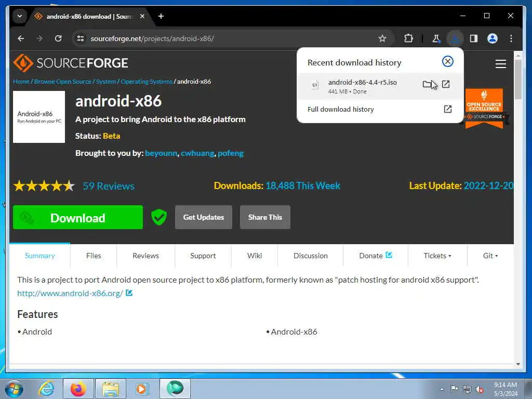
Task: Switch to the Support tab
Action: tap(203, 256)
